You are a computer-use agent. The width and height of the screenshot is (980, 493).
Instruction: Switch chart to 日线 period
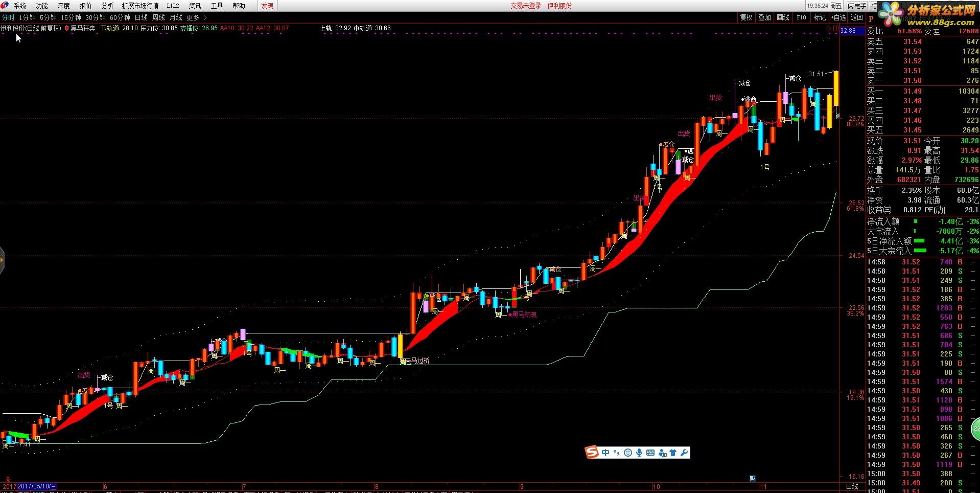(x=141, y=17)
